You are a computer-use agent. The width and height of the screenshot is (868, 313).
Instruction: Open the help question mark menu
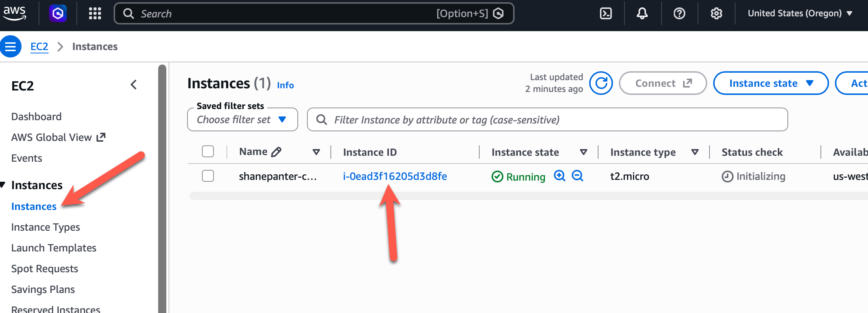click(x=679, y=14)
